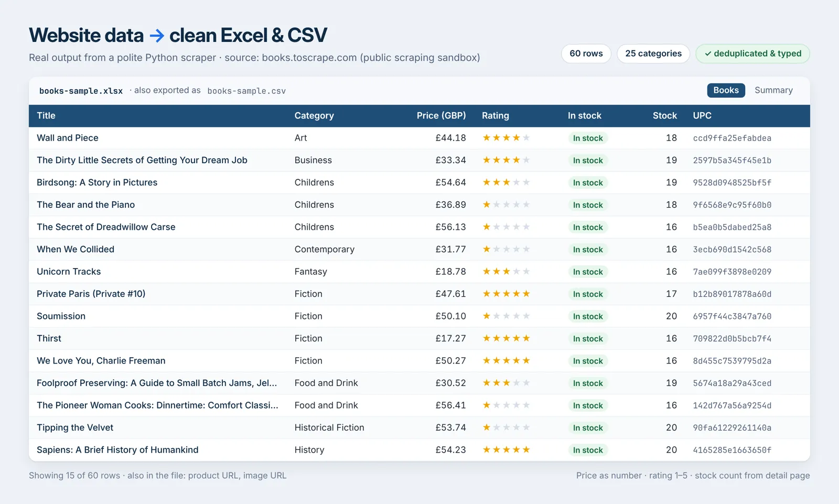Select The Secret of Dreadwillow Carse title

pos(106,227)
